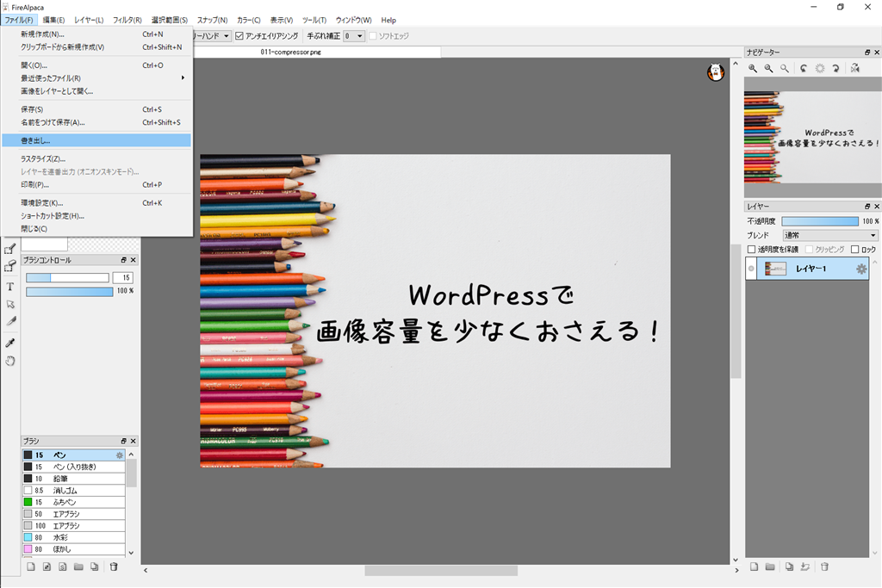Screen dimensions: 882x588
Task: Open settings gear for レイヤー1
Action: [x=861, y=269]
